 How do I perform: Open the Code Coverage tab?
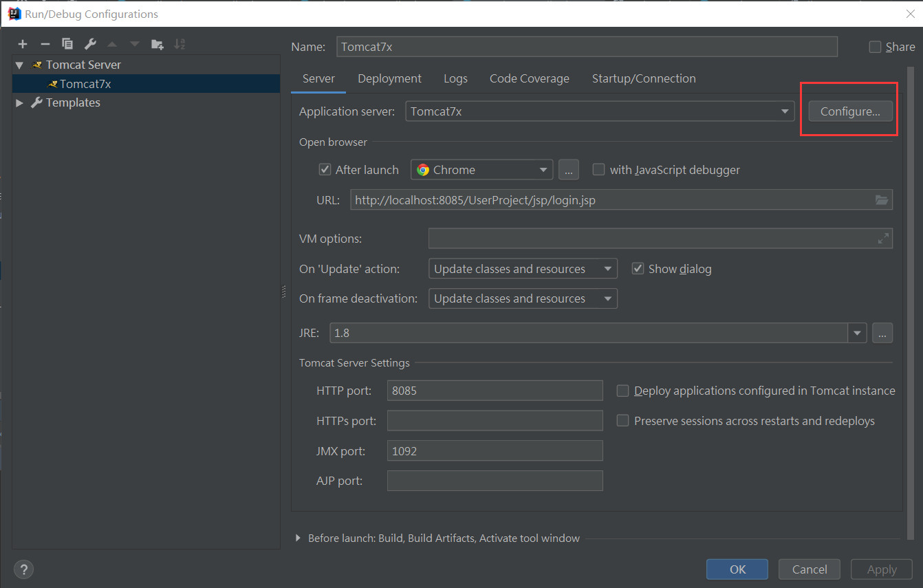[530, 78]
